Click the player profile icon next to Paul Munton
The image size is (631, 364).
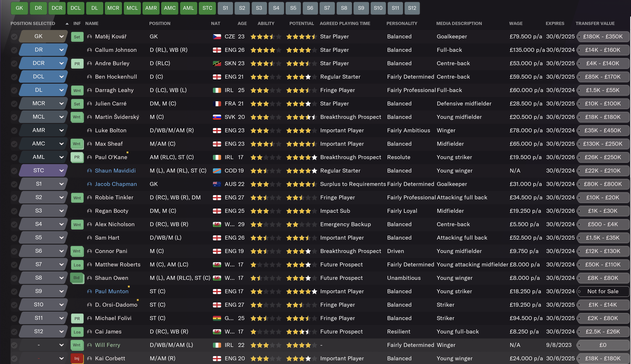[x=89, y=291]
